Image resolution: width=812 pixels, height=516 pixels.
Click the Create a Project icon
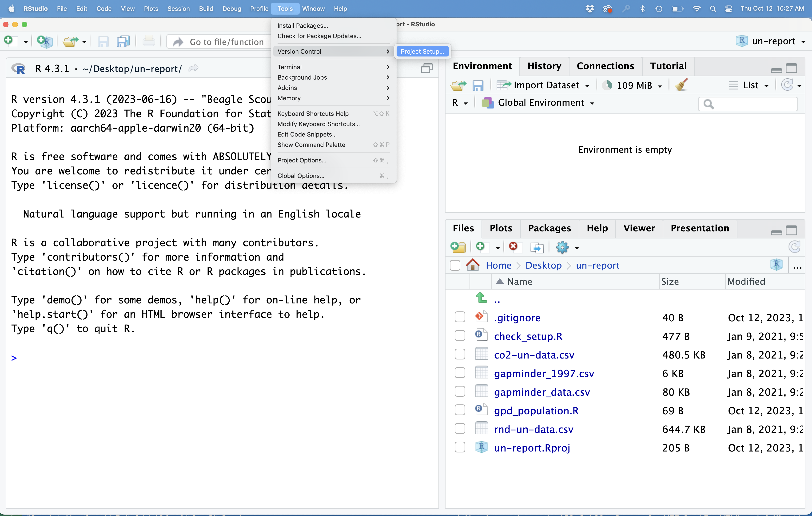[44, 41]
